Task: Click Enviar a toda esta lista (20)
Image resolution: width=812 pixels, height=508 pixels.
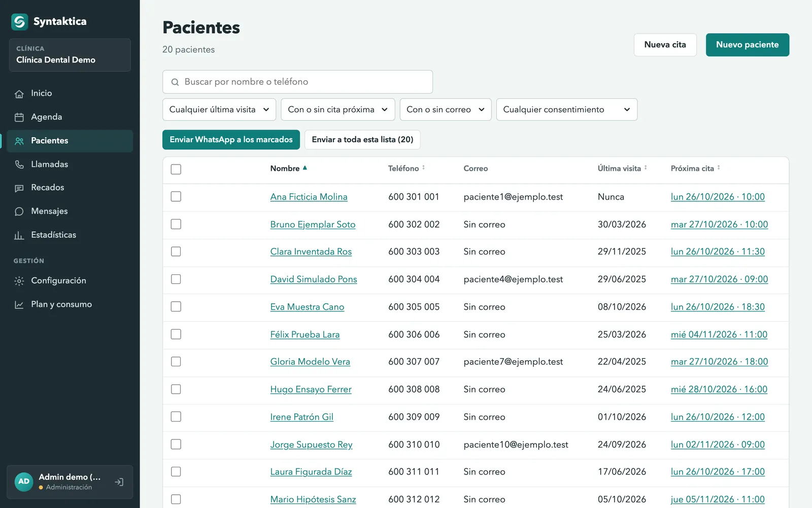Action: pyautogui.click(x=362, y=140)
